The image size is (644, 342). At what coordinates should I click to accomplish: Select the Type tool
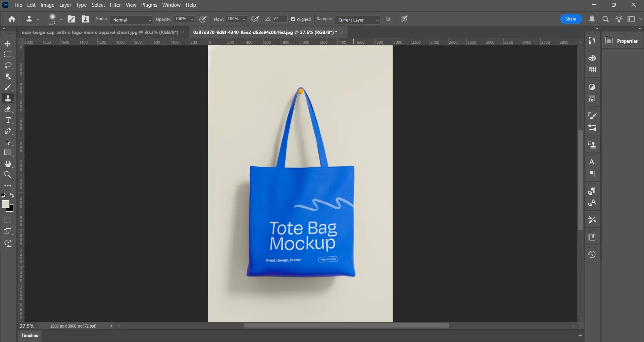[x=8, y=120]
